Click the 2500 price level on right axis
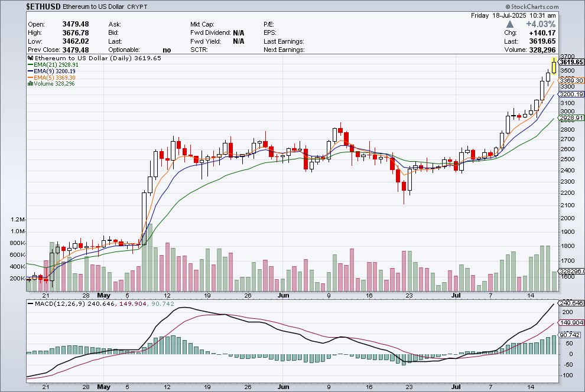The width and height of the screenshot is (585, 392). 567,159
